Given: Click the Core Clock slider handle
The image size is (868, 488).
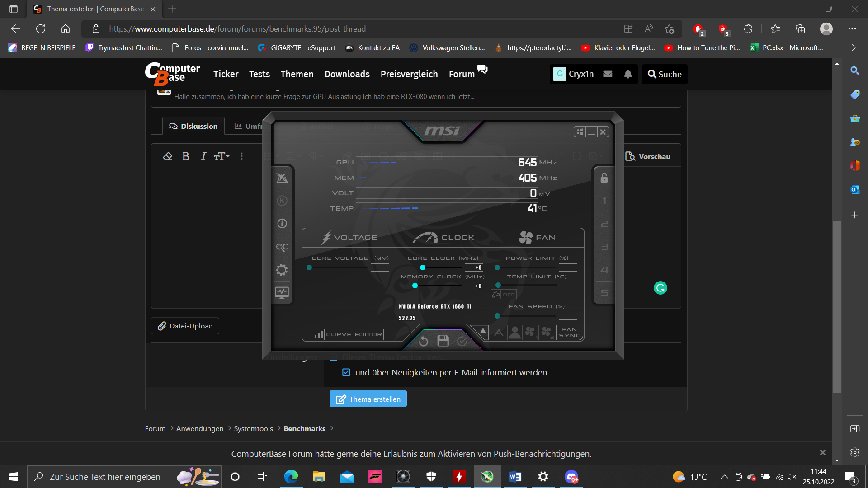Looking at the screenshot, I should (x=423, y=267).
